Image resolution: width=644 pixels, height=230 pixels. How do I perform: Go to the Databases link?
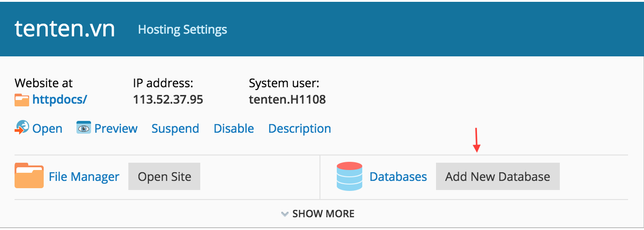tap(398, 176)
